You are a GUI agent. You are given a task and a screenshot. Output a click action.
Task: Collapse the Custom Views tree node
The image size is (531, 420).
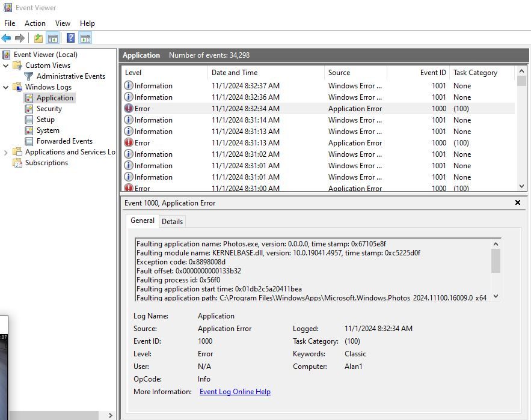[x=6, y=65]
